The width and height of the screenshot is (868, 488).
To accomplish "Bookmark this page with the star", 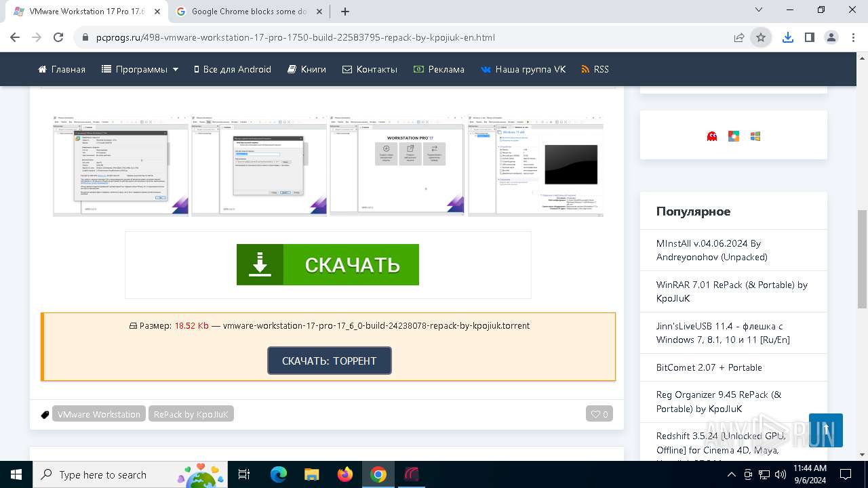I will coord(761,37).
